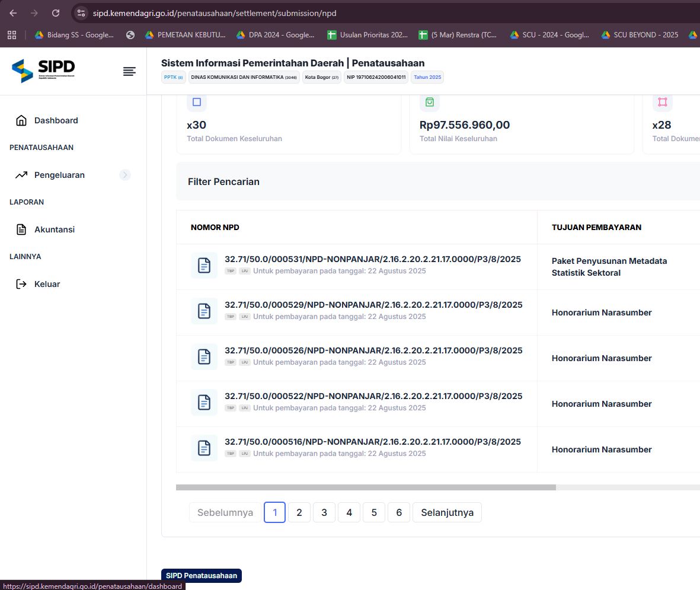The width and height of the screenshot is (700, 590).
Task: Collapse the sidebar with hamburger icon
Action: (x=129, y=72)
